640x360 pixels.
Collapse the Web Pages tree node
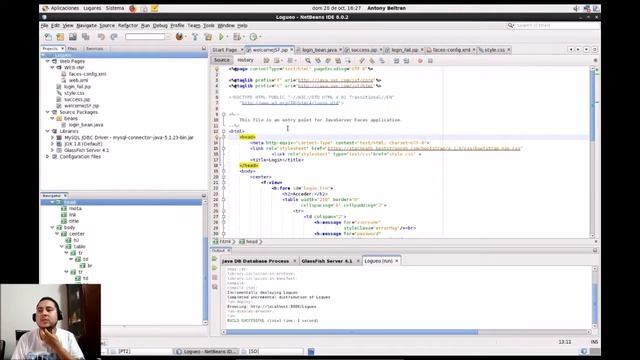[48, 61]
